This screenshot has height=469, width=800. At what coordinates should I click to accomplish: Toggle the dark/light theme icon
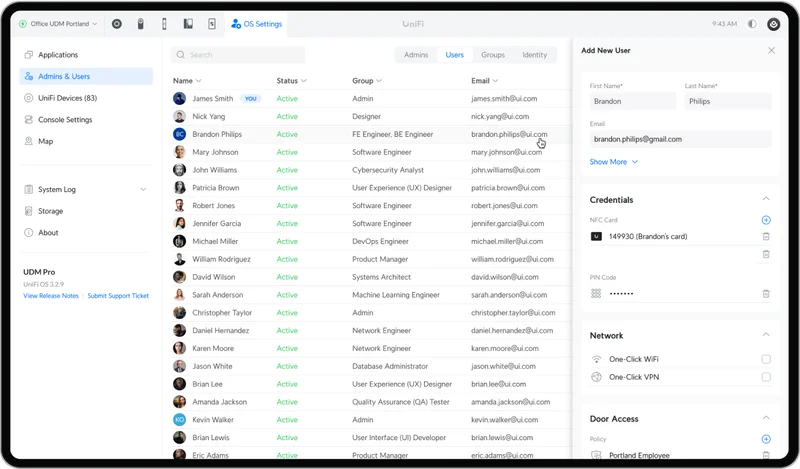pos(752,24)
